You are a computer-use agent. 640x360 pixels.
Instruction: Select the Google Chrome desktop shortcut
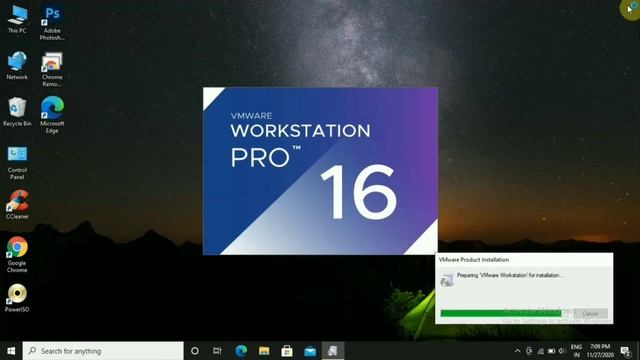coord(17,255)
